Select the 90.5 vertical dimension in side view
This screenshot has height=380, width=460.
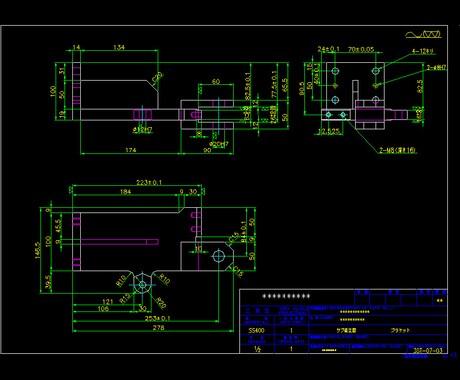click(301, 88)
